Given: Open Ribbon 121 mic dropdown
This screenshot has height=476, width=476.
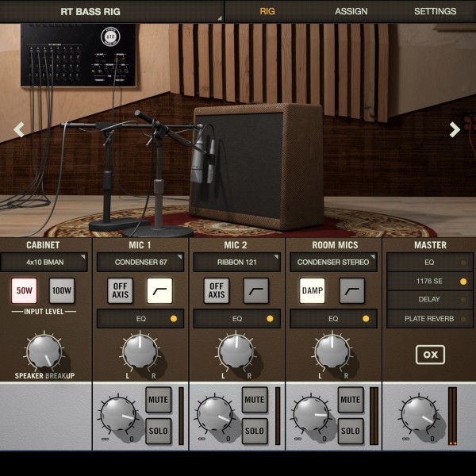Looking at the screenshot, I should coord(236,262).
